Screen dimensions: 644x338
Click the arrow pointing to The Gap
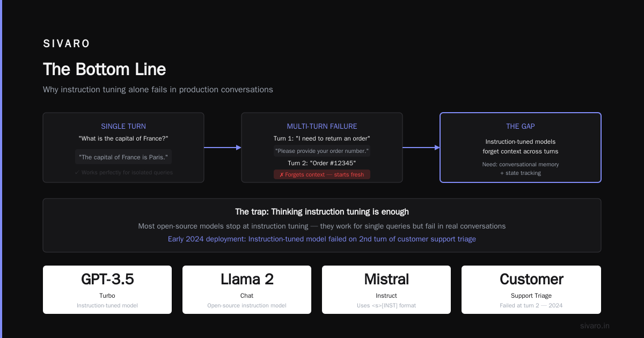(x=421, y=148)
